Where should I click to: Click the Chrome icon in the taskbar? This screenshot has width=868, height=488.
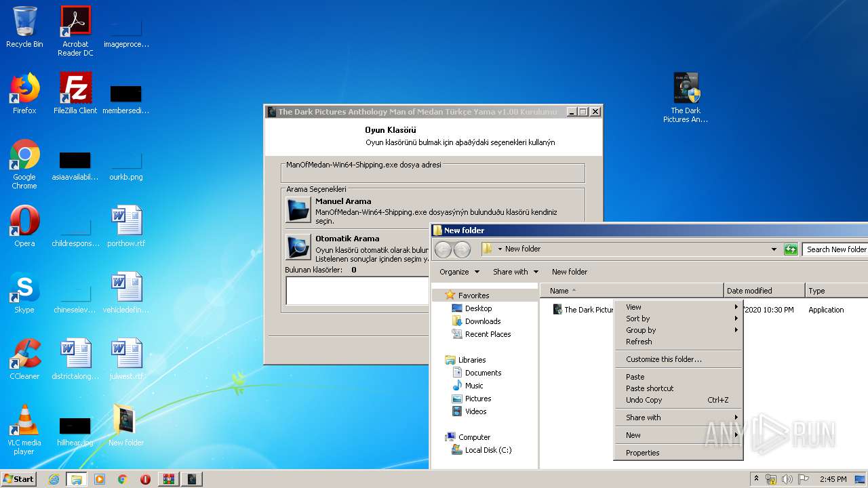[x=122, y=479]
